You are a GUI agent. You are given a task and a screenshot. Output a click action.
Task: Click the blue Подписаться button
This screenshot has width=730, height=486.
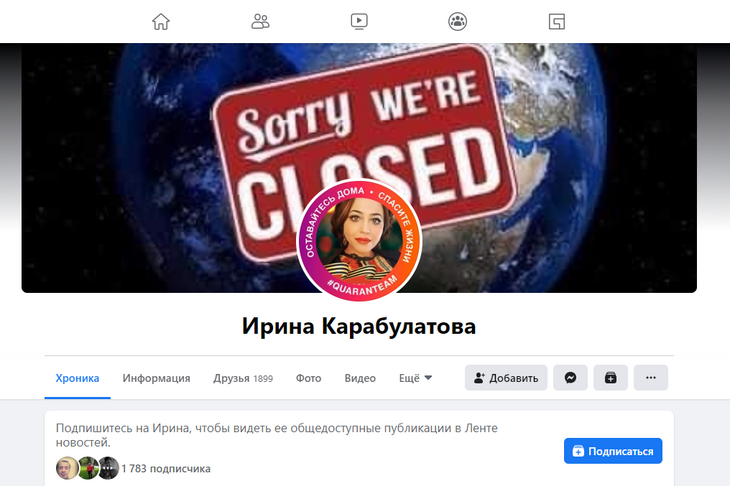(x=613, y=451)
